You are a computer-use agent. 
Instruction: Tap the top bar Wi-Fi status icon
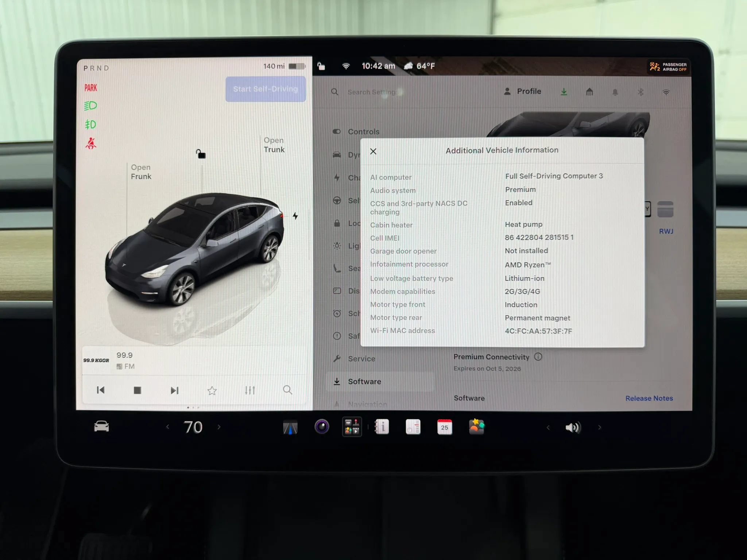point(346,66)
